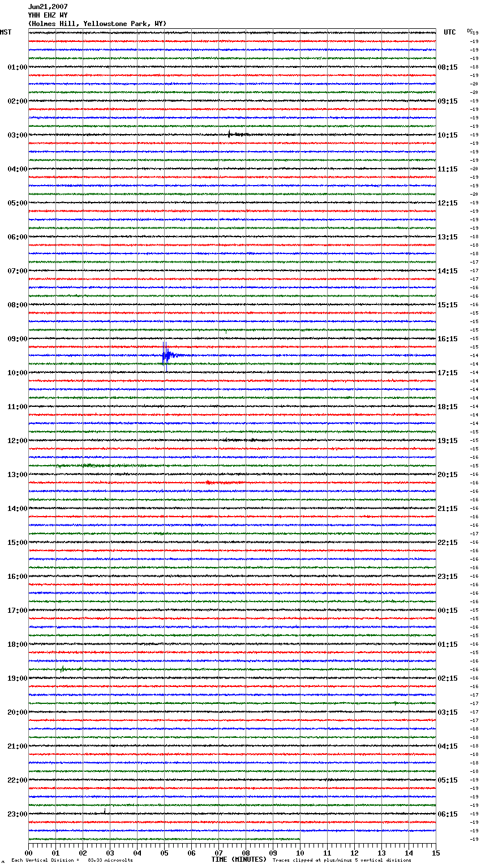The height and width of the screenshot is (868, 481).
Task: Click the 19:15 UTC time label
Action: pos(448,441)
